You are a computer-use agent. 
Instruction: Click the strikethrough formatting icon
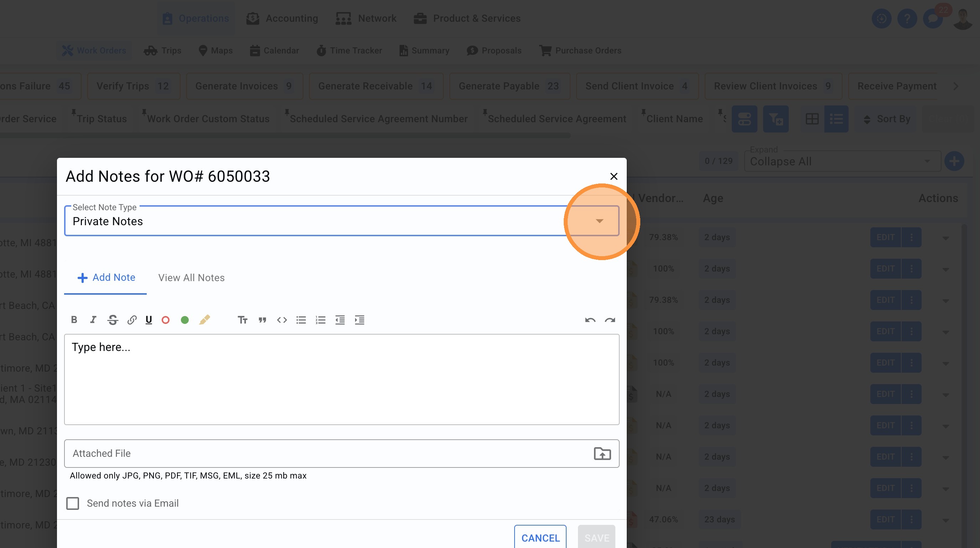tap(113, 320)
